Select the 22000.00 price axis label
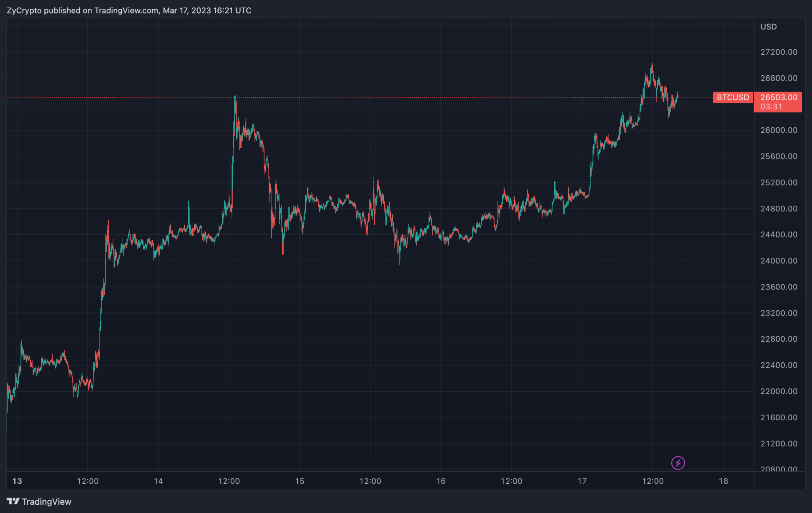 click(779, 391)
